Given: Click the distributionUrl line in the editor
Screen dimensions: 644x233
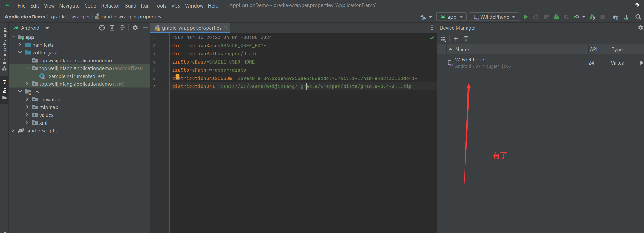Looking at the screenshot, I should coord(292,86).
